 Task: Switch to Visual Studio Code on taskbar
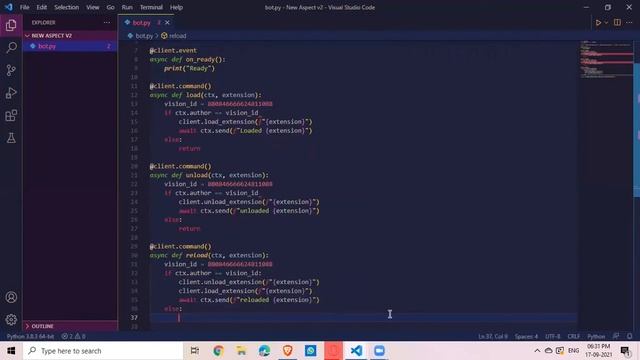tap(356, 351)
